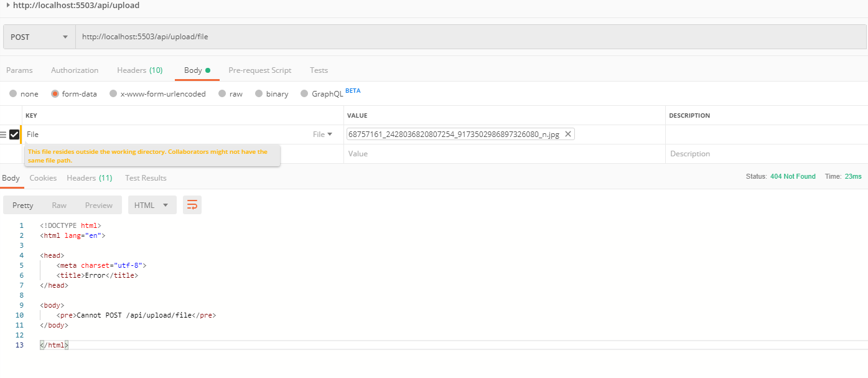The width and height of the screenshot is (868, 378).
Task: Grab the File row reorder handle
Action: (x=4, y=135)
